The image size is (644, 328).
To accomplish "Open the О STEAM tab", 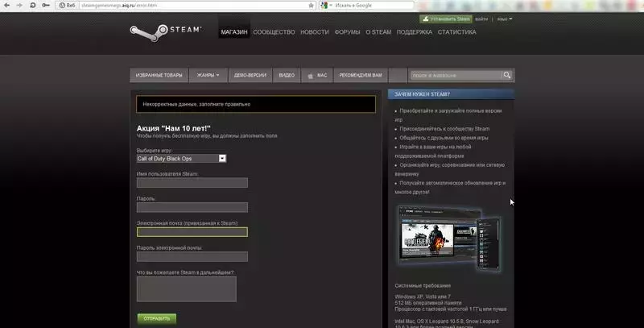I will [378, 32].
